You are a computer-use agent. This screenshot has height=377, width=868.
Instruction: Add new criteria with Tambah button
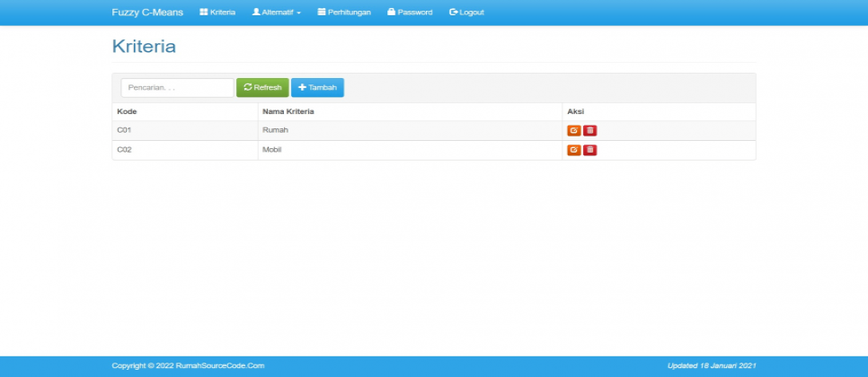click(317, 88)
